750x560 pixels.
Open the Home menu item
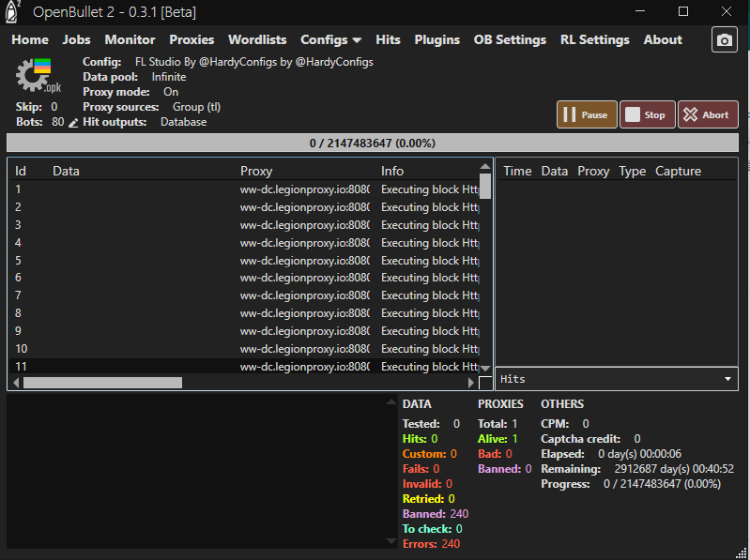point(30,39)
